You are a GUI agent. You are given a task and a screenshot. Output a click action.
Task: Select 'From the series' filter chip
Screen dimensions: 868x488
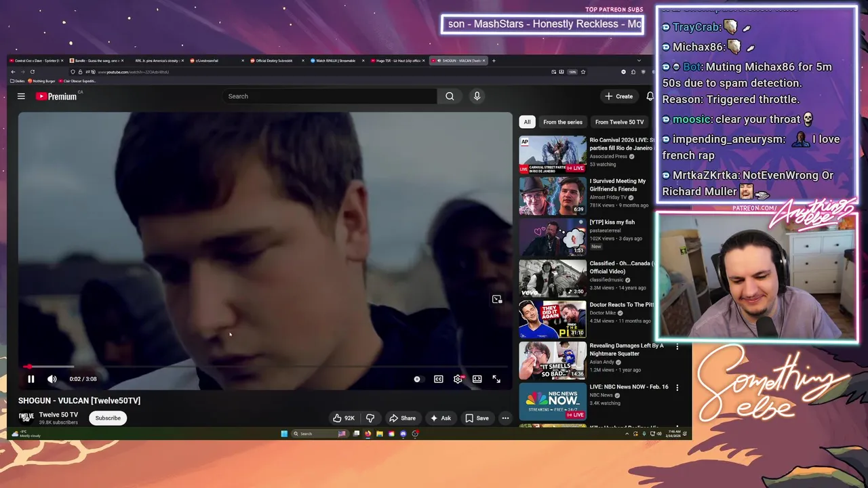click(x=563, y=122)
